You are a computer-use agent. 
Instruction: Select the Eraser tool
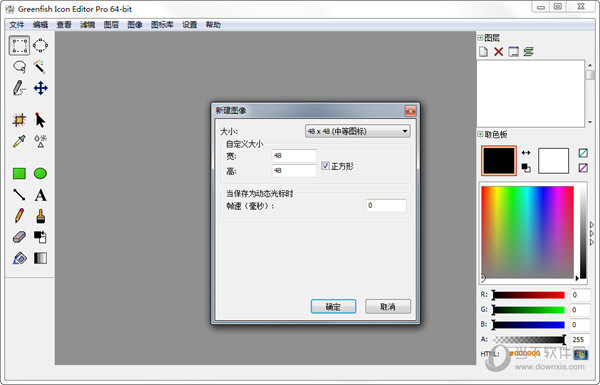19,237
